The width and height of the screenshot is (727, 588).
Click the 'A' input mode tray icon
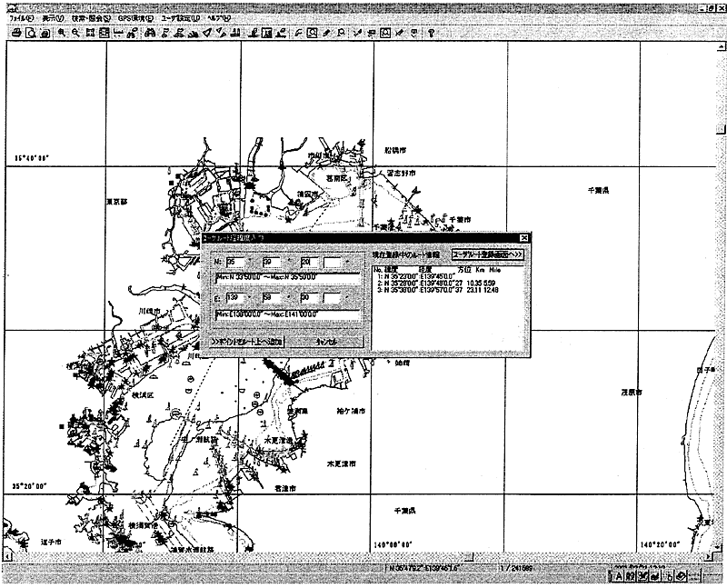tap(619, 576)
